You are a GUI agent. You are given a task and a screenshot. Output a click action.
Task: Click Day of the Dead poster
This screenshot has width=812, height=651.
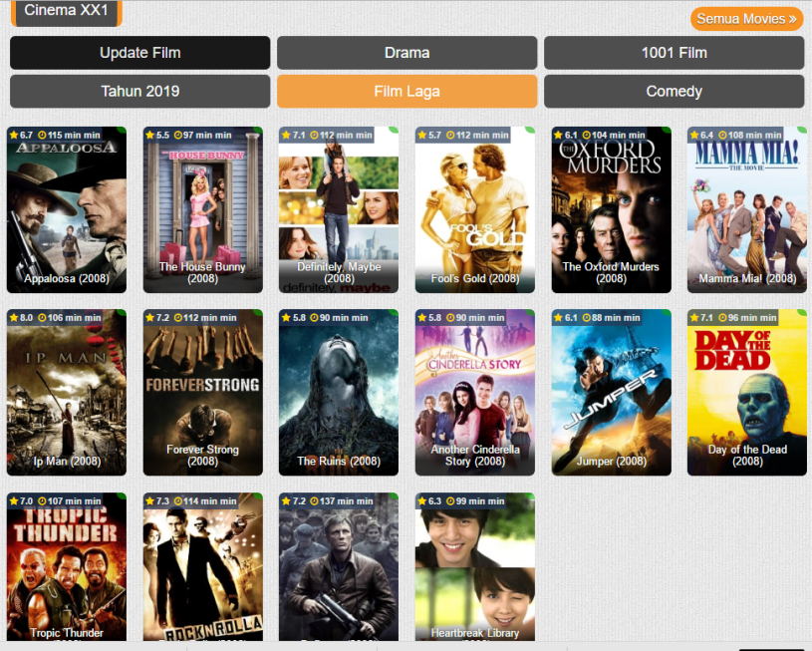point(747,393)
